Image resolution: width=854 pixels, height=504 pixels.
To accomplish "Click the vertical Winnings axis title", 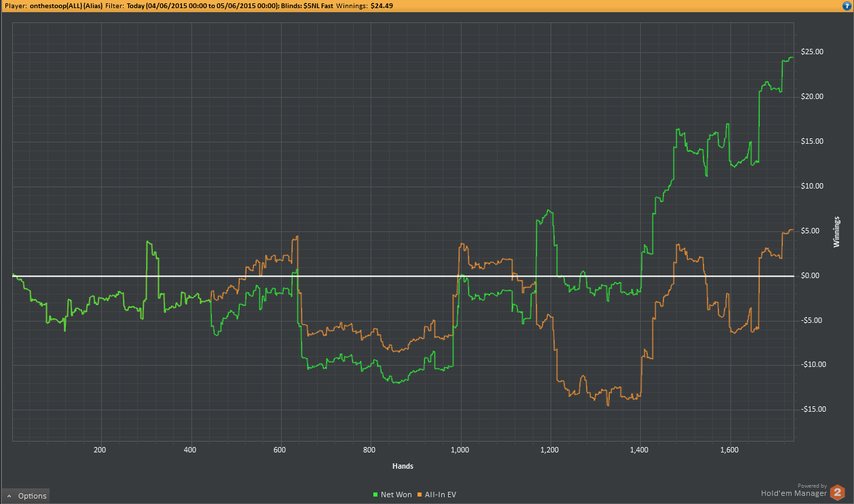I will pos(837,232).
